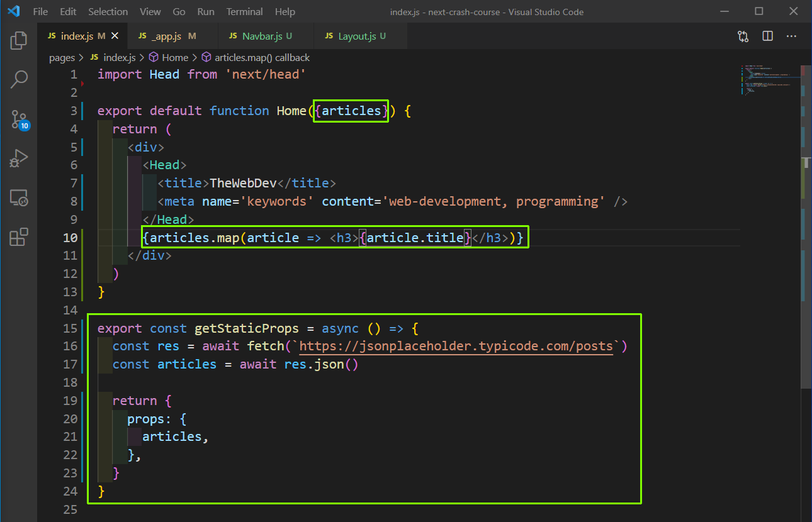Click the async keyword on line 15
This screenshot has width=812, height=522.
340,328
